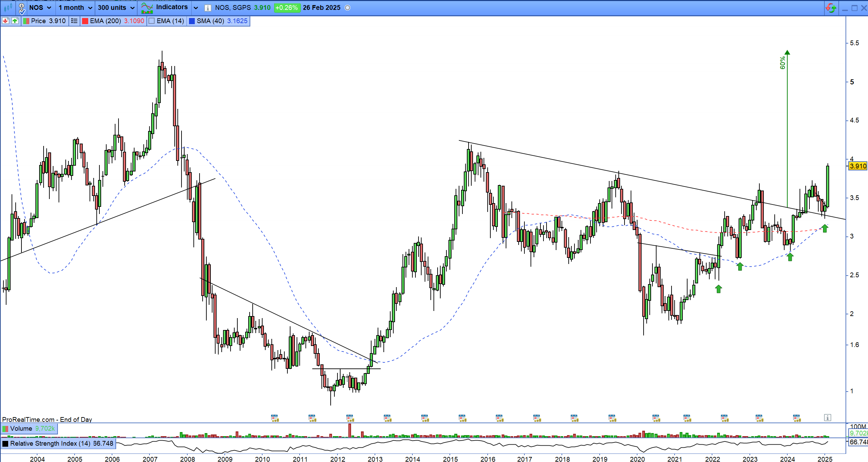The width and height of the screenshot is (868, 462).
Task: Toggle the EMA (200) red visibility box
Action: pos(85,21)
